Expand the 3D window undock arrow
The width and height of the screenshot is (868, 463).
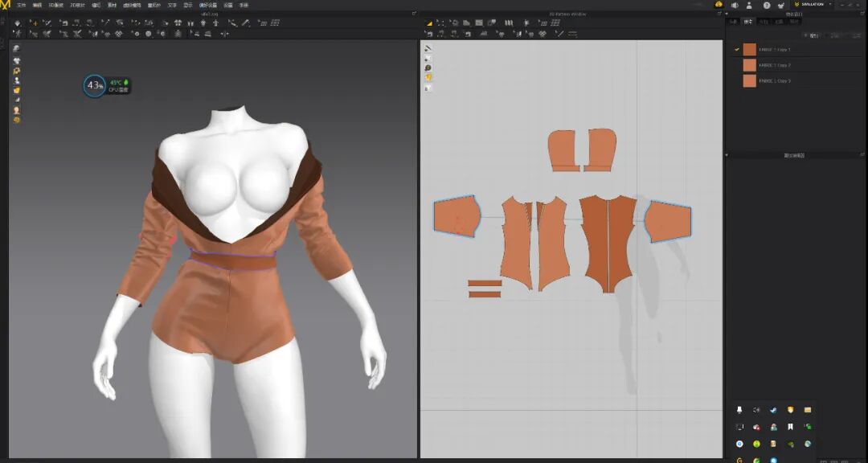(x=414, y=14)
